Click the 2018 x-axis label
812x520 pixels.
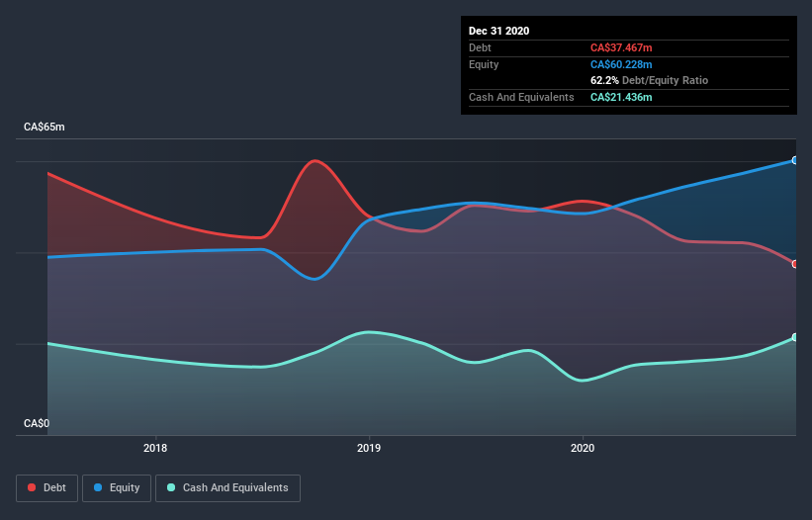coord(155,448)
